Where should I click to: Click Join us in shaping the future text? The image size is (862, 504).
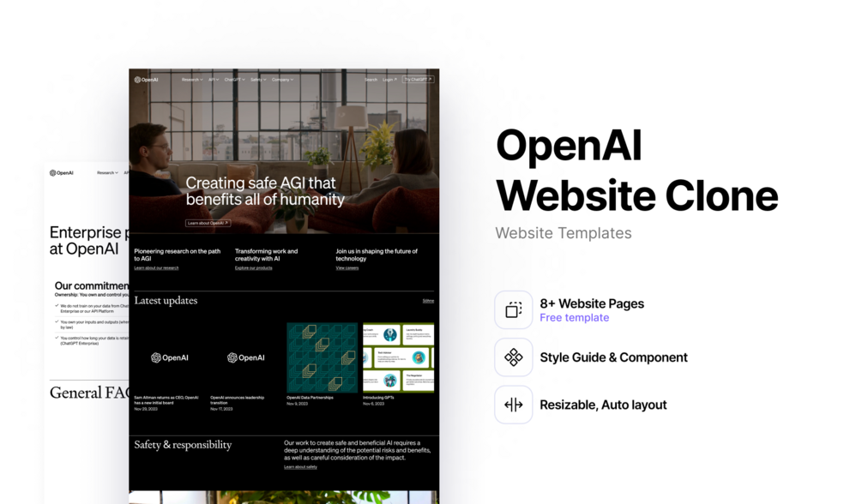click(377, 255)
